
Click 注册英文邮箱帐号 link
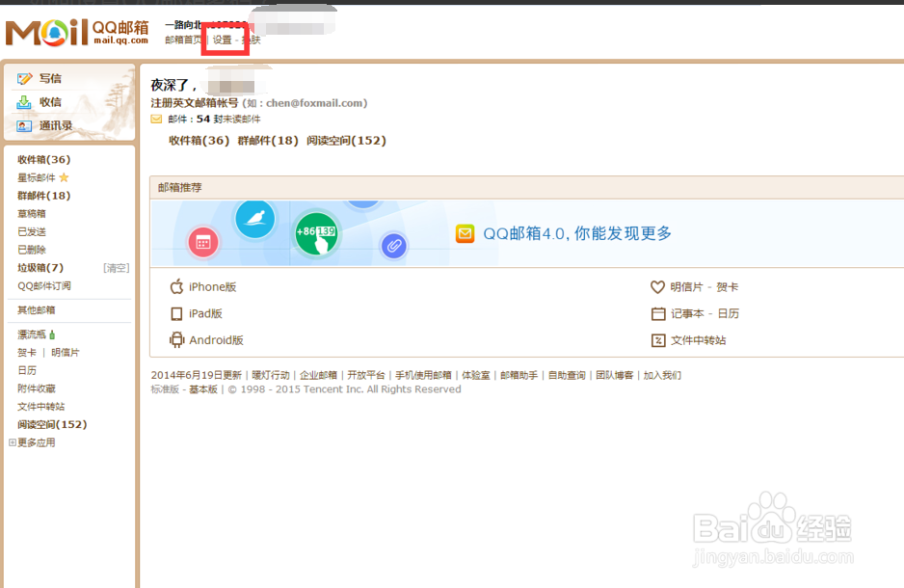point(195,102)
